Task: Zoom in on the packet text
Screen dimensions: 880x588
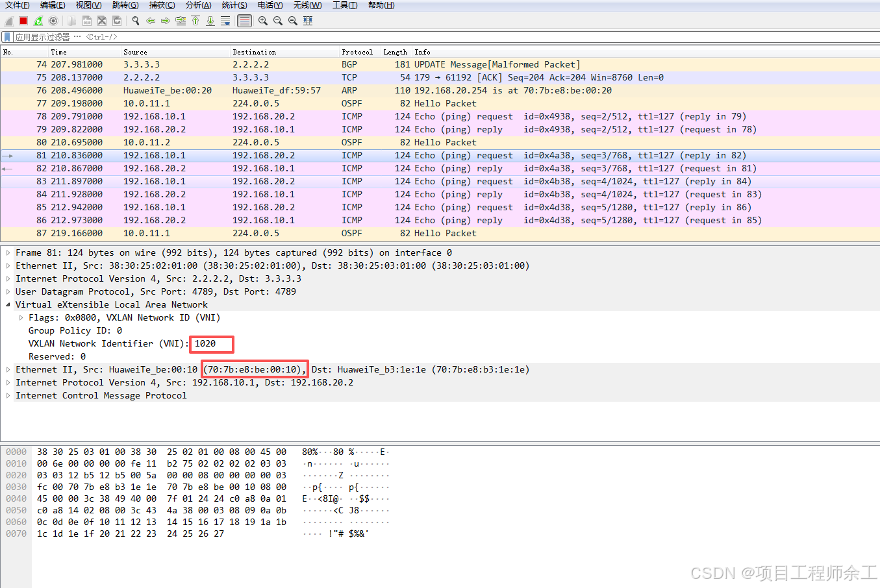Action: pos(263,21)
